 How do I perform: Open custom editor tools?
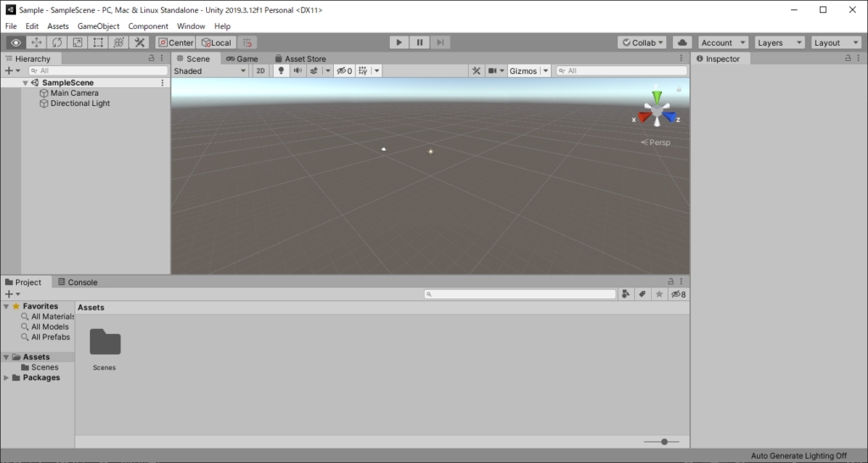coord(140,42)
